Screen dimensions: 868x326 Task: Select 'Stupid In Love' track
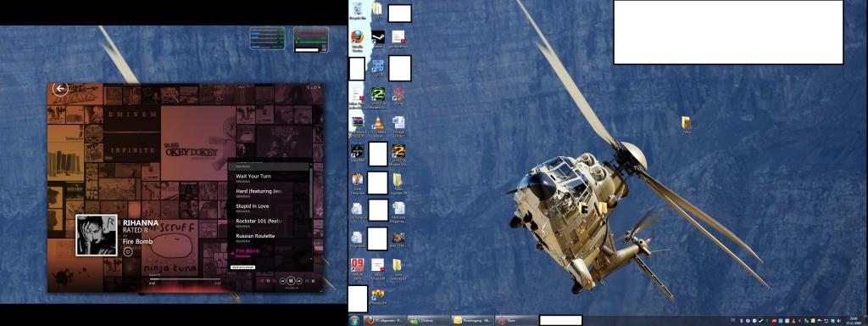coord(268,207)
